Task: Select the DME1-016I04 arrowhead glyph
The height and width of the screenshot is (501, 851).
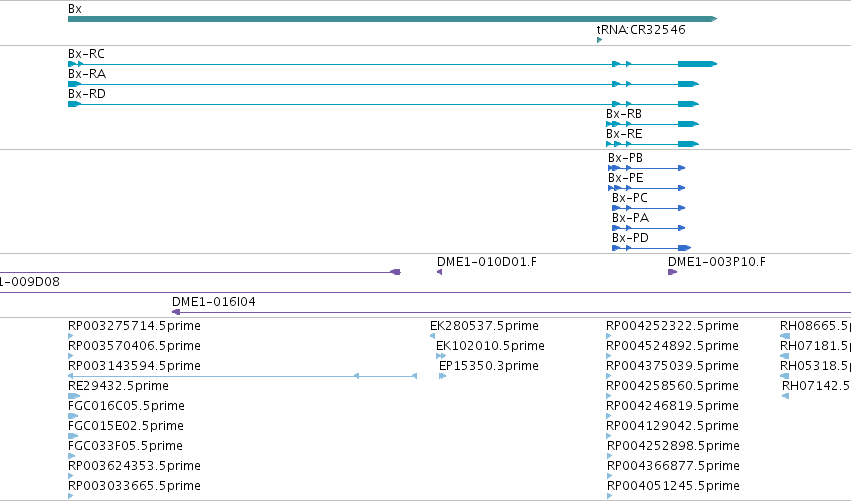Action: tap(176, 312)
